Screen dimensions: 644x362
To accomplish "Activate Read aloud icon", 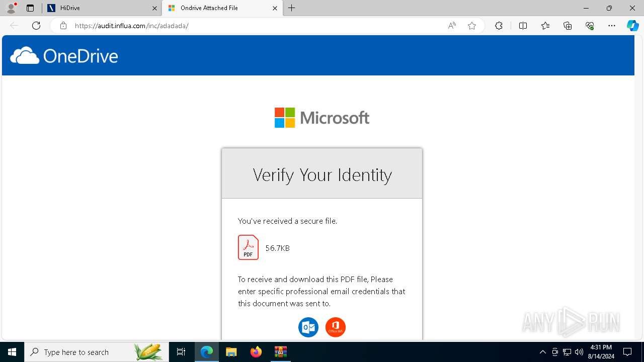I will [452, 26].
